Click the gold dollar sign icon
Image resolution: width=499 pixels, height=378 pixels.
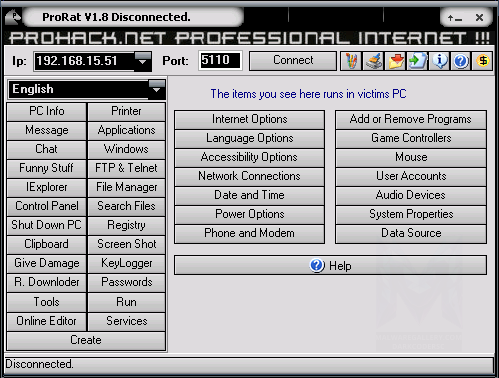[483, 61]
